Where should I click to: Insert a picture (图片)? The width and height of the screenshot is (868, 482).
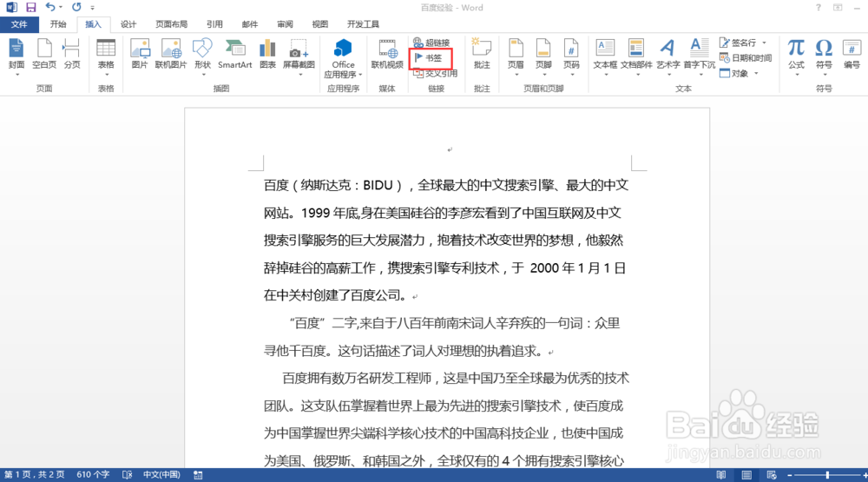click(140, 56)
